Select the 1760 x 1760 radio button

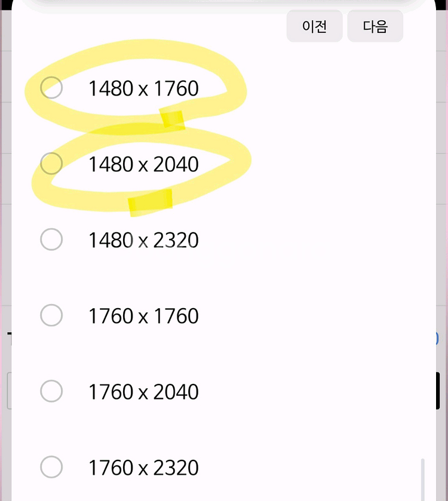(51, 315)
